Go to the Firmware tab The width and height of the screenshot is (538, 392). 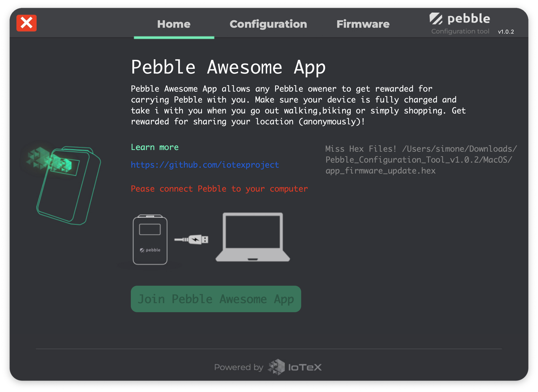[363, 24]
